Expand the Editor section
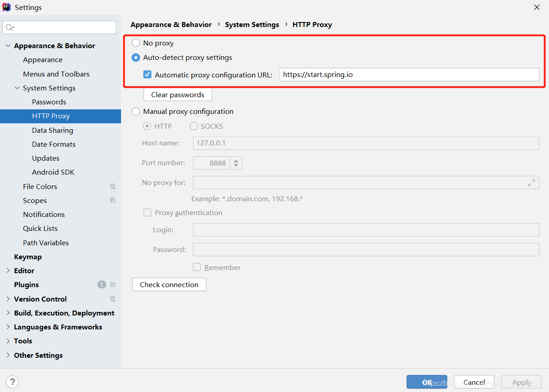This screenshot has width=549, height=392. click(8, 270)
